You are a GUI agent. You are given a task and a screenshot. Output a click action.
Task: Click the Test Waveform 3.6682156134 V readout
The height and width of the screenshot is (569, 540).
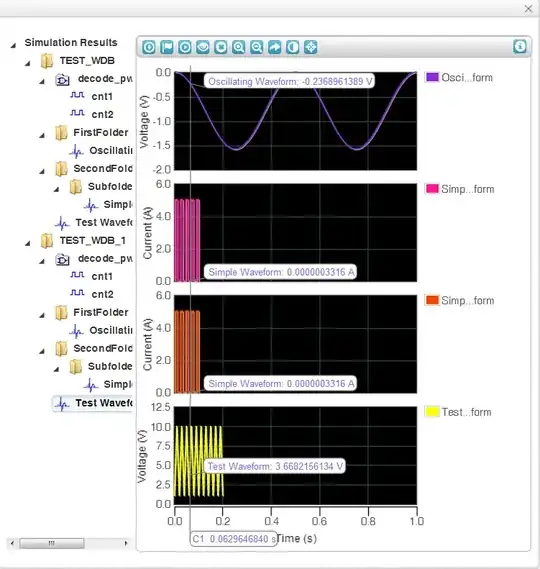275,466
